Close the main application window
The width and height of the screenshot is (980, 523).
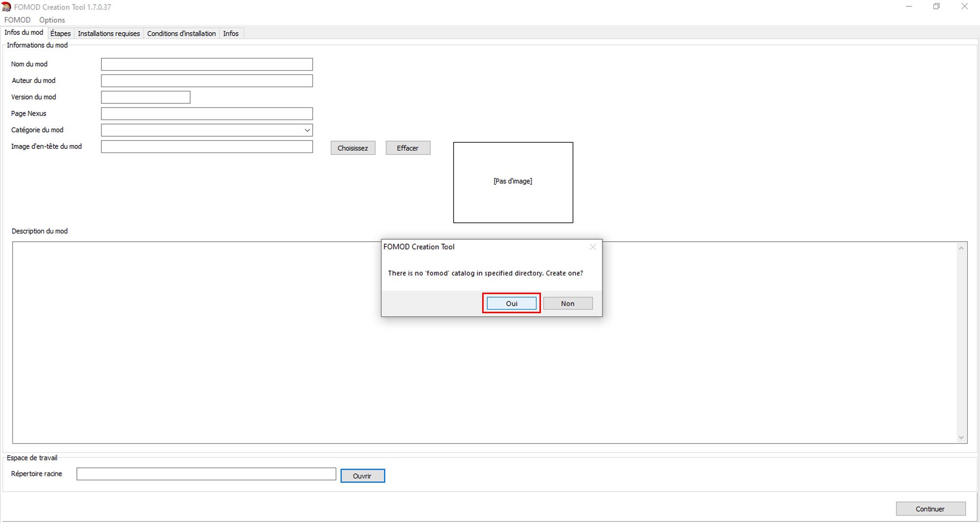click(x=964, y=6)
